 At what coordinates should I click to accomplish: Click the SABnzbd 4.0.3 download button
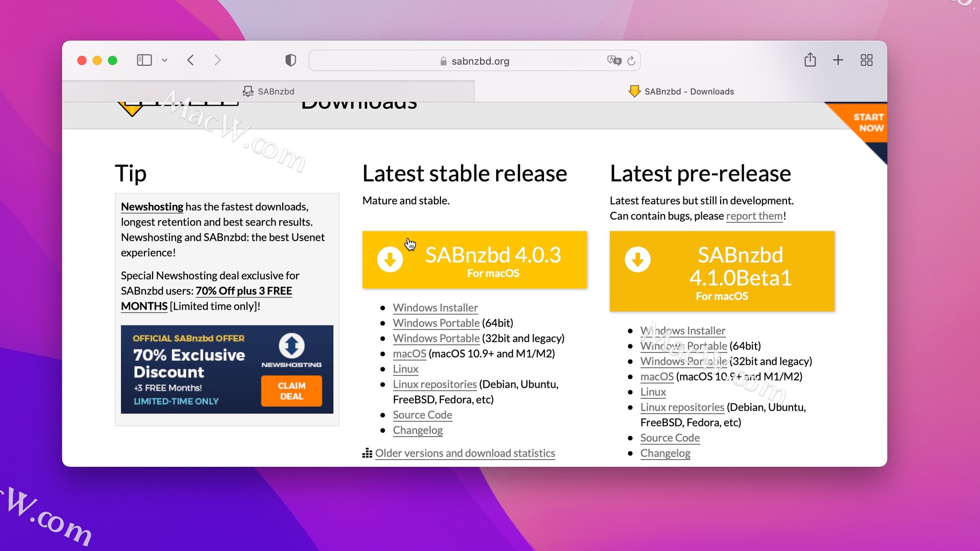[x=475, y=260]
